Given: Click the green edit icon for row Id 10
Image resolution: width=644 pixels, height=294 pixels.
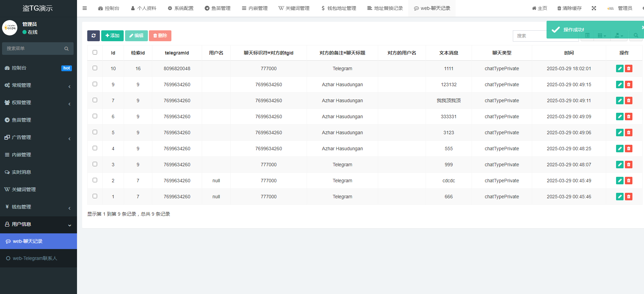Looking at the screenshot, I should point(619,68).
